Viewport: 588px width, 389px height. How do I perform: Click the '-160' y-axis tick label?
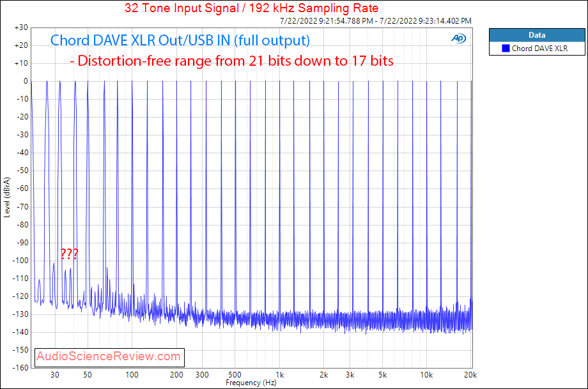point(20,368)
